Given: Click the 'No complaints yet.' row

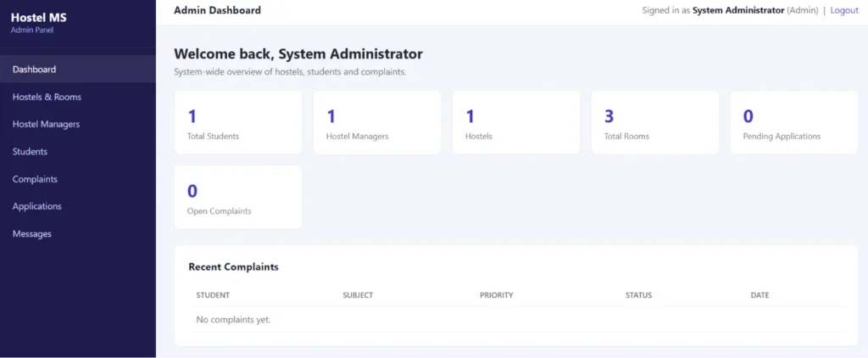Looking at the screenshot, I should pos(517,320).
